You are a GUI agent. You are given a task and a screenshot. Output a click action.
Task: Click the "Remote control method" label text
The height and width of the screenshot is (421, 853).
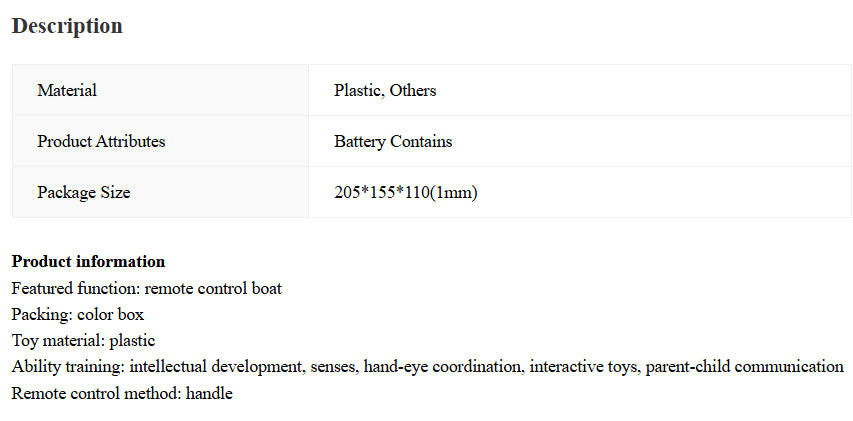point(95,393)
